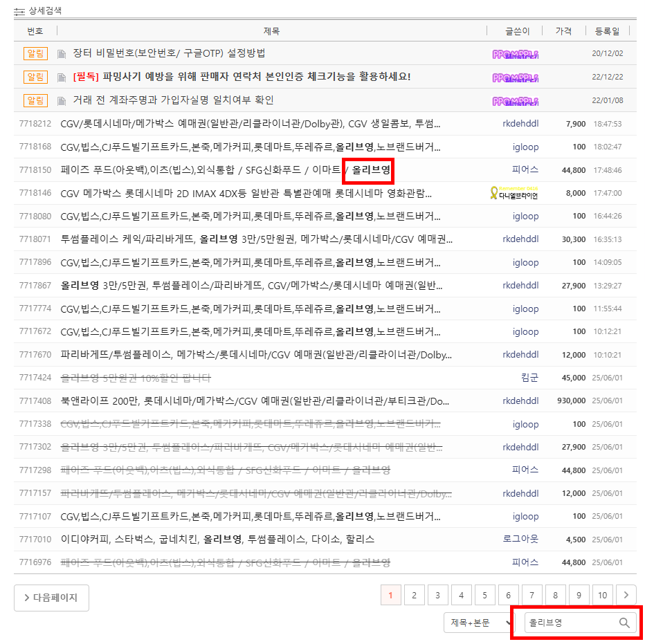The width and height of the screenshot is (645, 644).
Task: Click price 4,500 on post 7717010
Action: coord(576,539)
